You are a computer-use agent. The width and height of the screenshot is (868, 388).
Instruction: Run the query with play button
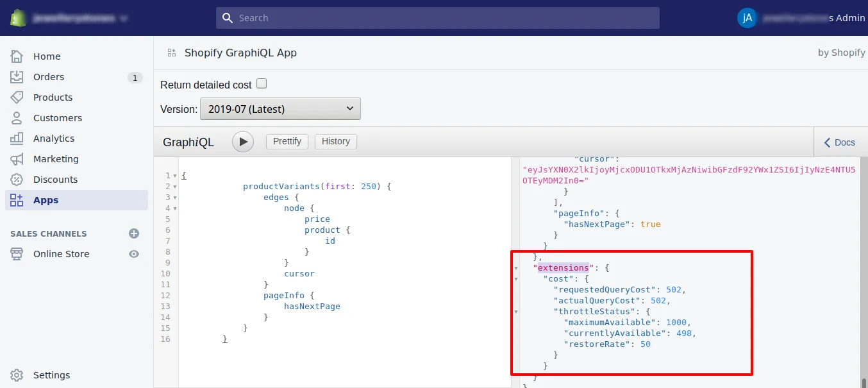point(242,142)
